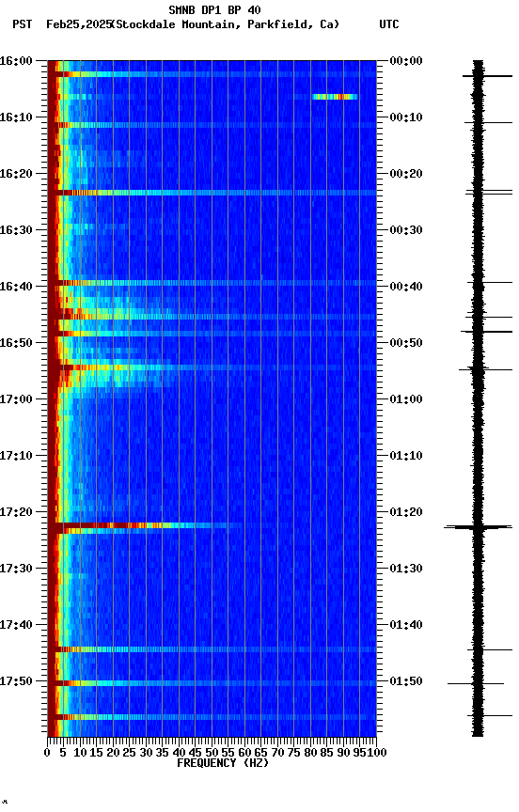Click the 50 Hz frequency axis label
Viewport: 519px width, 812px height.
pos(212,753)
